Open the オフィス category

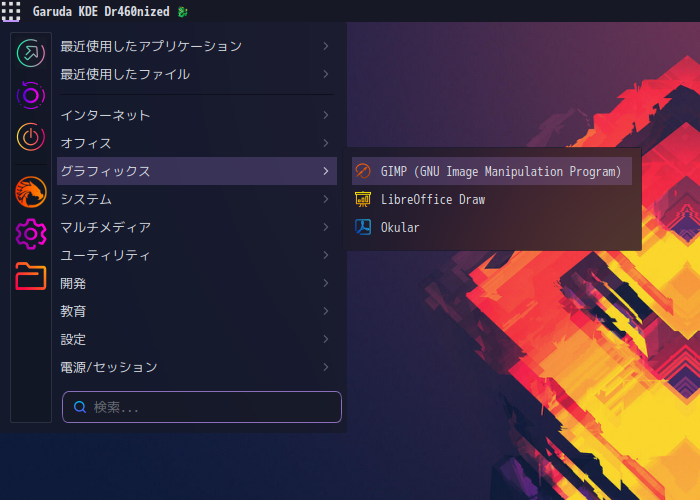[197, 143]
